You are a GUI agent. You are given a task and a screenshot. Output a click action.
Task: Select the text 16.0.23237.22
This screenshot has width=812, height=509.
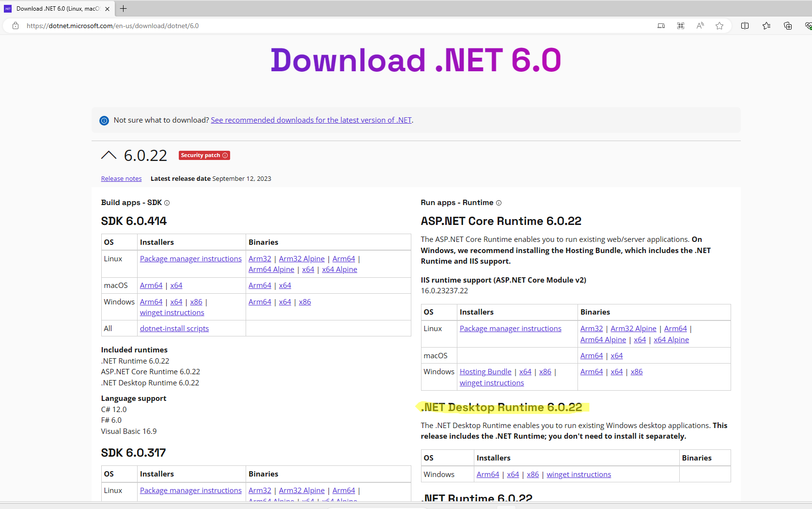coord(444,291)
